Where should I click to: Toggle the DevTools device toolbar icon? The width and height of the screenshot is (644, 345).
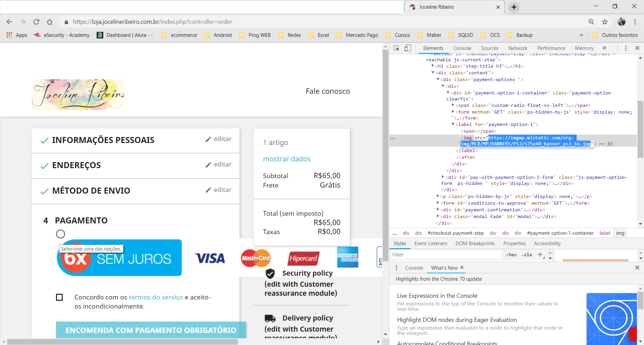[408, 48]
